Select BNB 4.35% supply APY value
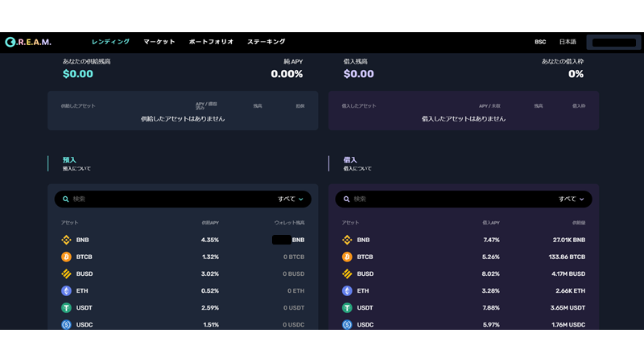 click(210, 240)
